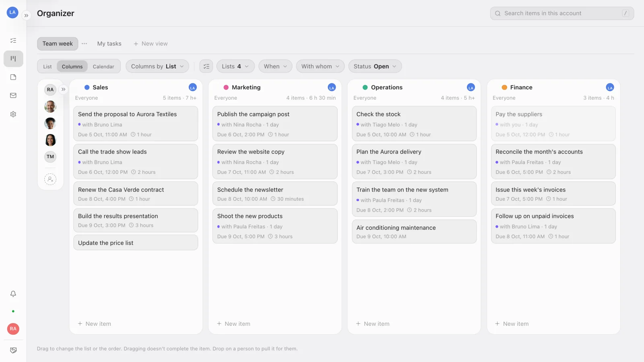Open the Status Open filter dropdown
Image resolution: width=644 pixels, height=362 pixels.
pyautogui.click(x=375, y=66)
